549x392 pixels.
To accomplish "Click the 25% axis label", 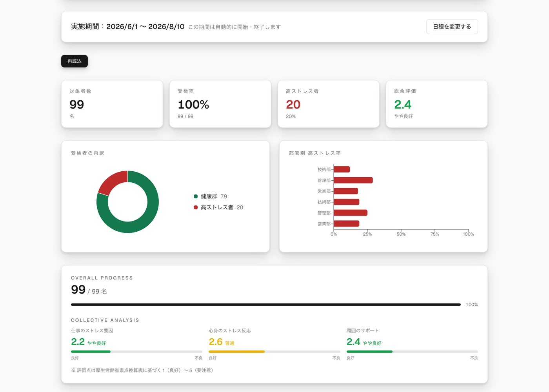I will [367, 234].
